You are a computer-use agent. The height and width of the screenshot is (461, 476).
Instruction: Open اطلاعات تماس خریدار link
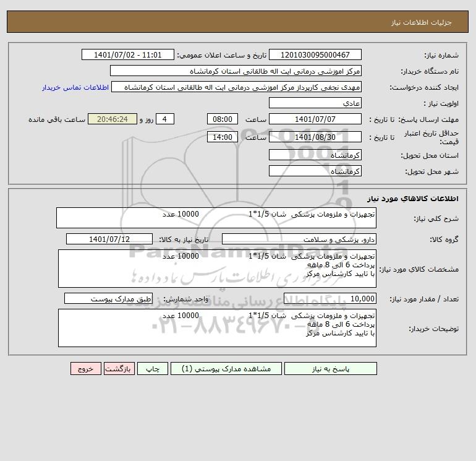75,87
